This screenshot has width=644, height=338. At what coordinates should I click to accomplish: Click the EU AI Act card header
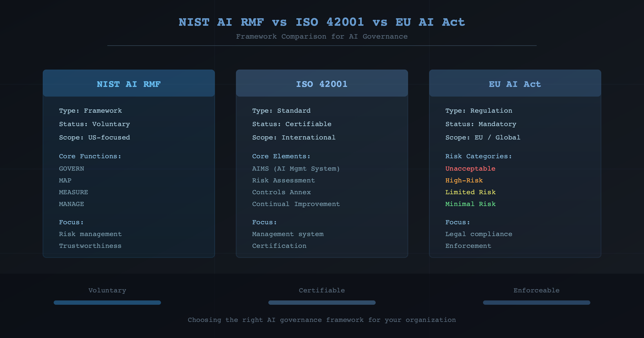515,84
